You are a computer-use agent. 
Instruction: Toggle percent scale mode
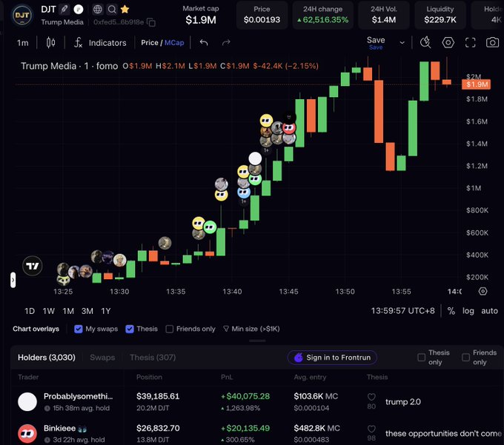451,311
